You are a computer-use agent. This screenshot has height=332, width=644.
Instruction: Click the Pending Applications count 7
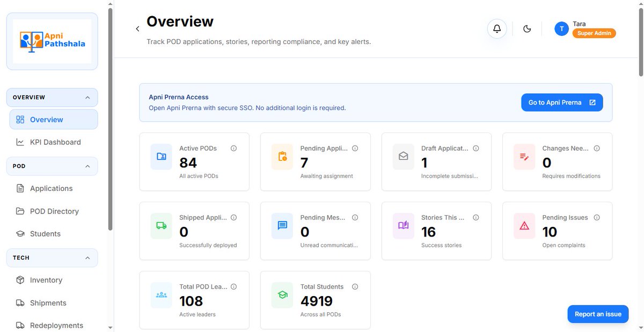(304, 163)
